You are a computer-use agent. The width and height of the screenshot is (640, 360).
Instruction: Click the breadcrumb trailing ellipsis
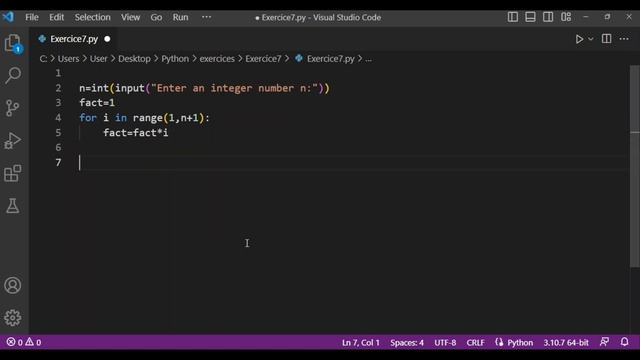pyautogui.click(x=369, y=59)
